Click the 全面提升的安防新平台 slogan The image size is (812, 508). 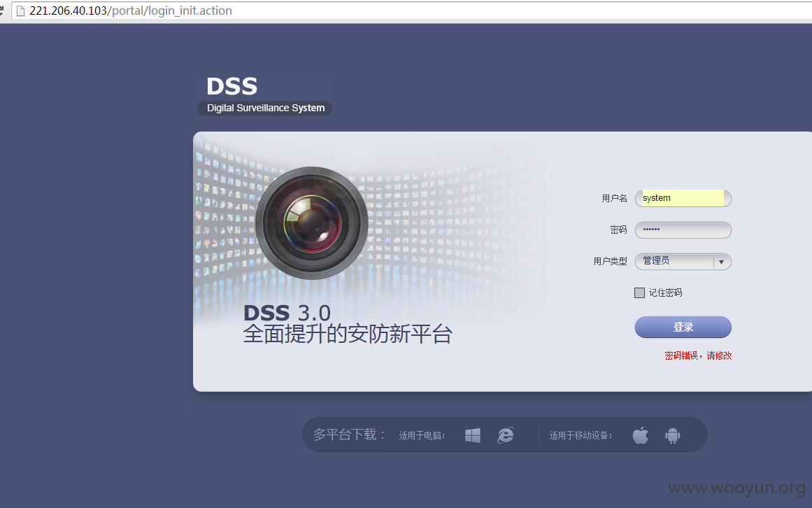(x=348, y=334)
